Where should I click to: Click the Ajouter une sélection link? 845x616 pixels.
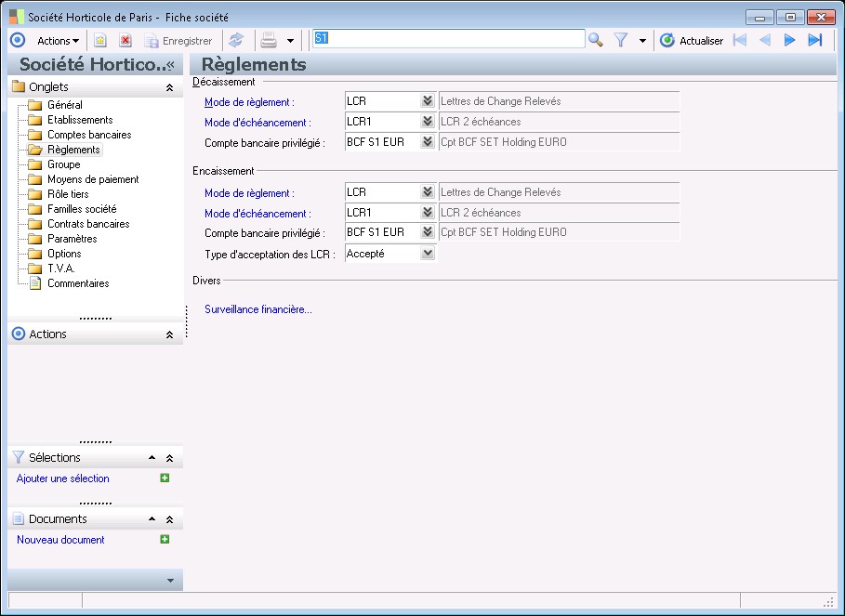62,478
